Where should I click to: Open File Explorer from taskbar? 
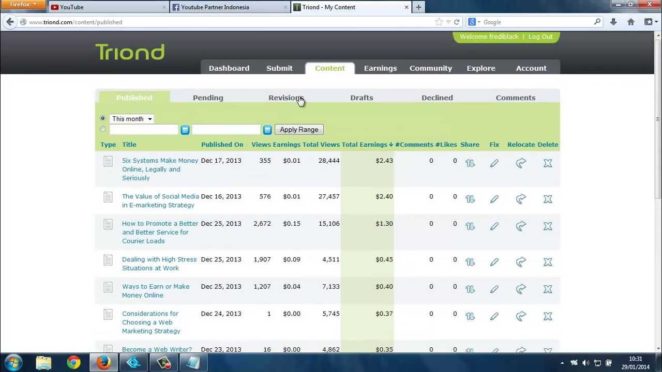coord(43,363)
